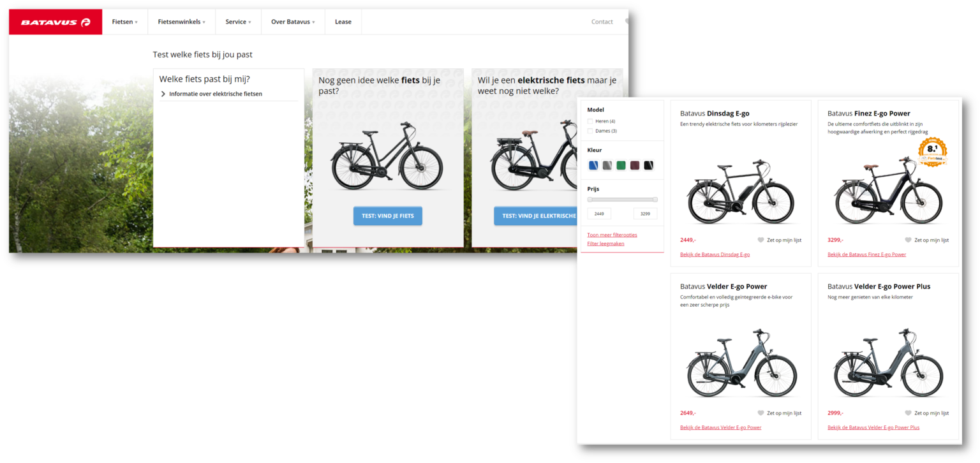
Task: Click the Batavus logo in the header
Action: click(56, 22)
